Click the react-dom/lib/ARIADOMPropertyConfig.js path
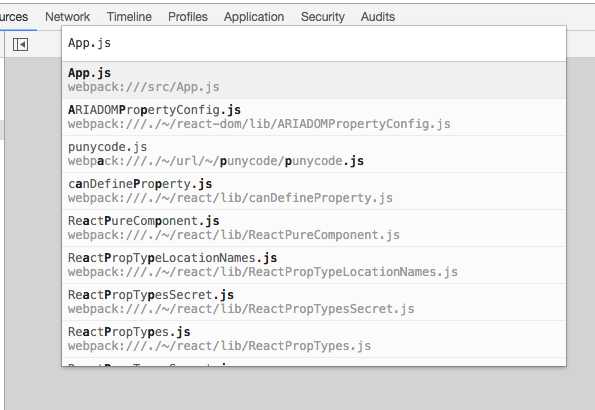The image size is (595, 410). [259, 124]
